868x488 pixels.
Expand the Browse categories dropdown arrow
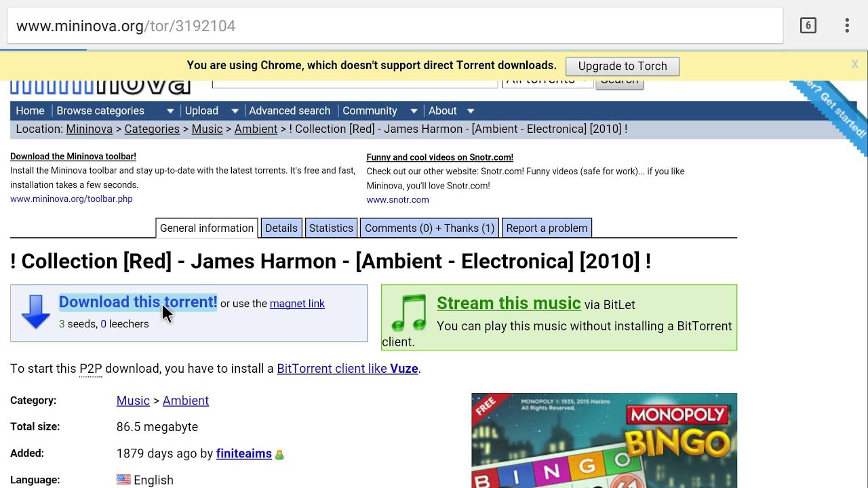point(170,111)
